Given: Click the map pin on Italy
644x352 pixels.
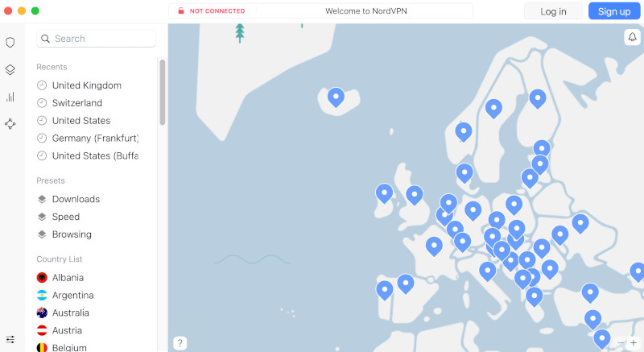Looking at the screenshot, I should pyautogui.click(x=488, y=271).
